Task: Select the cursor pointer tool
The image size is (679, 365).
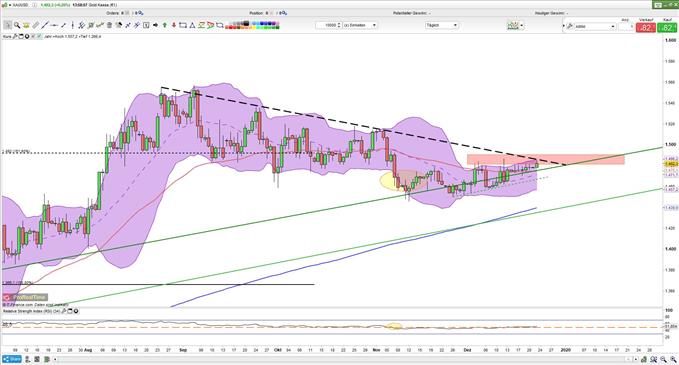Action: pos(7,25)
